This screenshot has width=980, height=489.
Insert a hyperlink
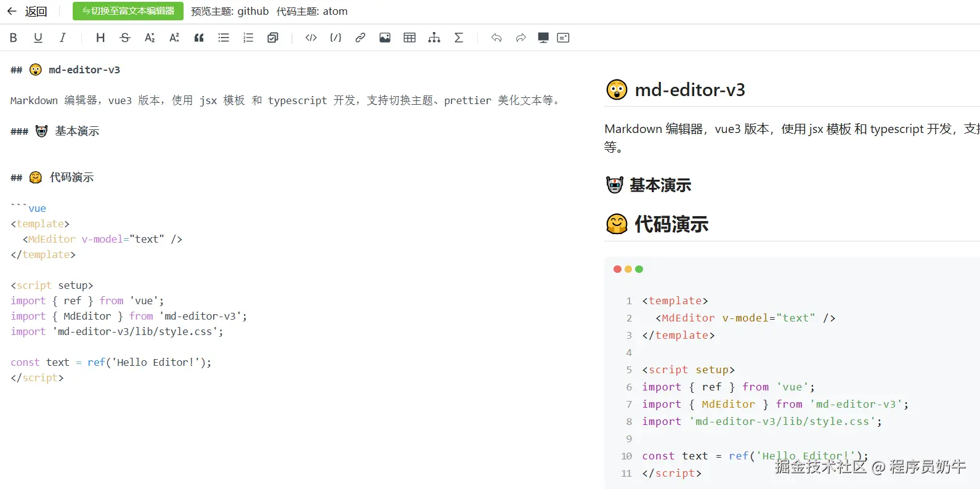[x=360, y=38]
